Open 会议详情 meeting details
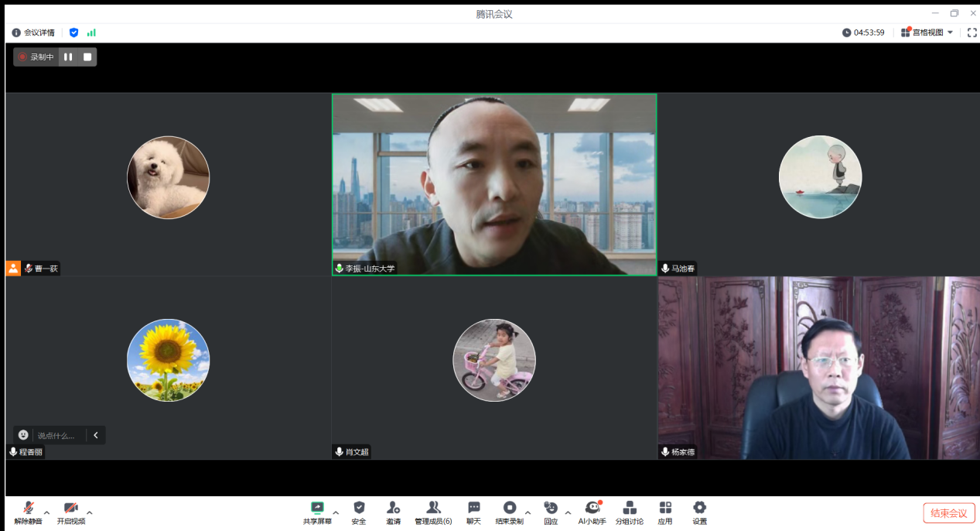This screenshot has width=980, height=531. [33, 33]
